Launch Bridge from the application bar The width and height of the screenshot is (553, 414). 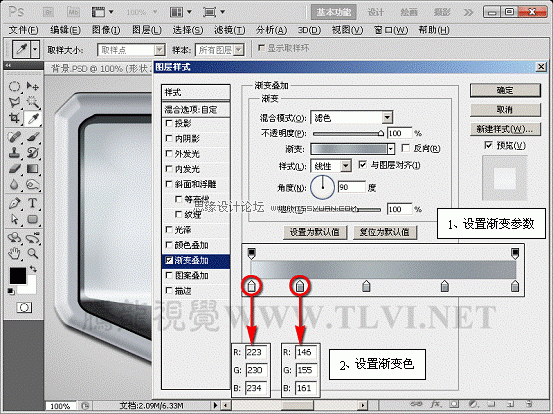coord(49,12)
